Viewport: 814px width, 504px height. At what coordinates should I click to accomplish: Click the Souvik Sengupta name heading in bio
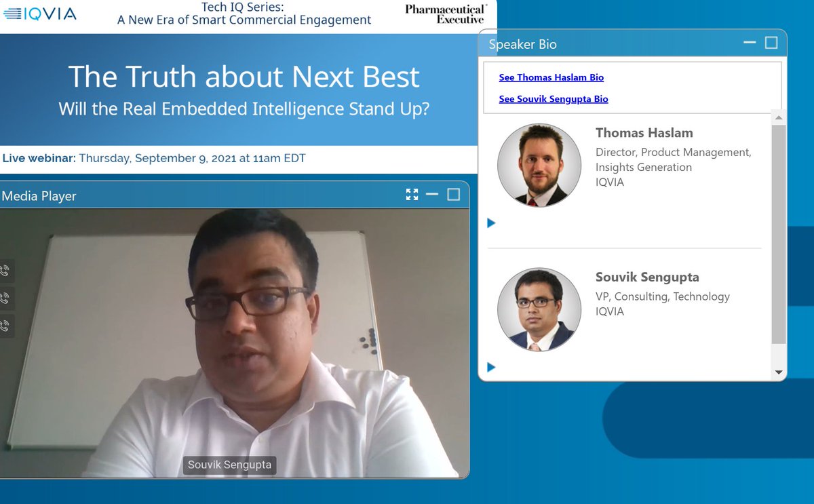click(x=647, y=277)
